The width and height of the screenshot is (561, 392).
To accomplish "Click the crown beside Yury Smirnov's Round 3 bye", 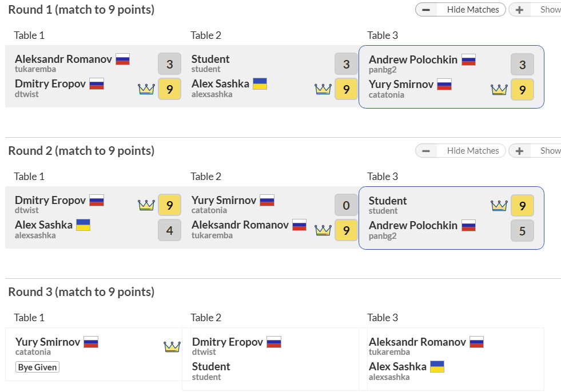I will click(x=172, y=346).
